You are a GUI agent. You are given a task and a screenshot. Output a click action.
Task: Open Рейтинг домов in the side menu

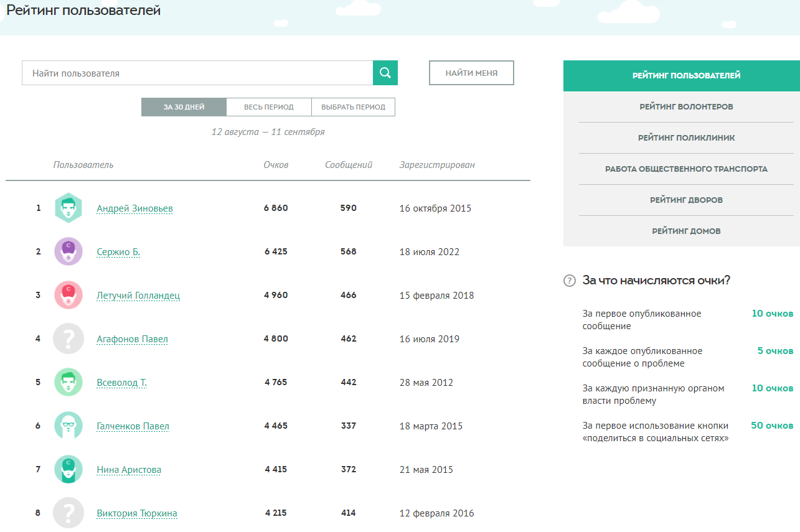tap(686, 231)
